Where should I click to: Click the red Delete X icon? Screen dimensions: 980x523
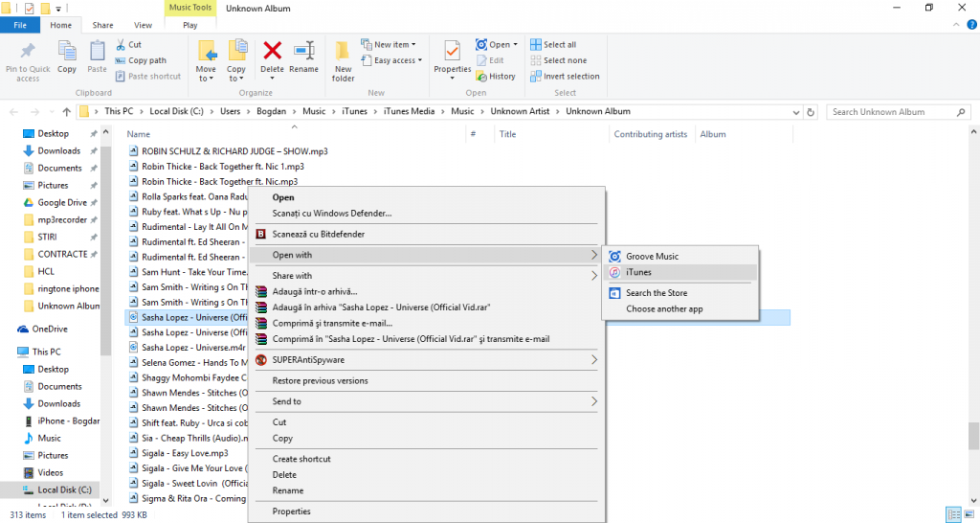[273, 50]
